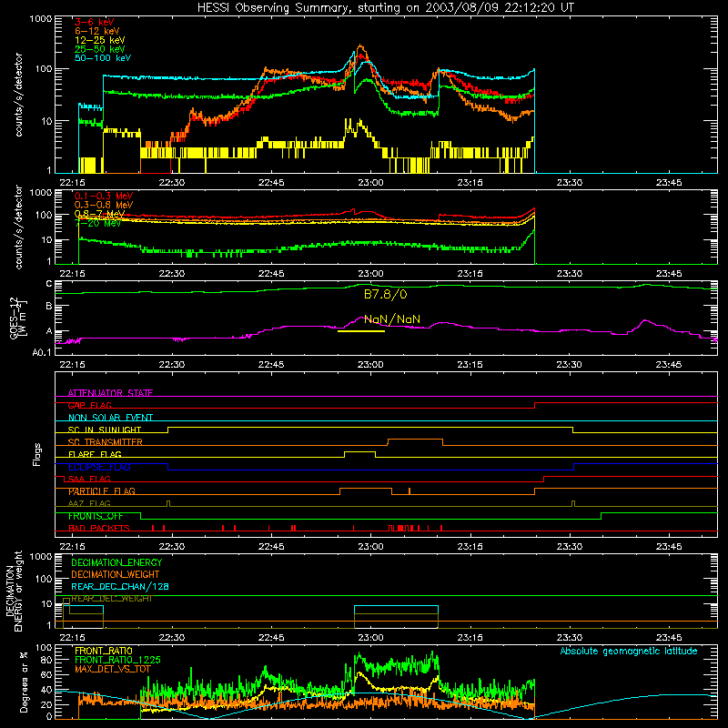Select the FRONTS_OFF flag label

coord(96,516)
